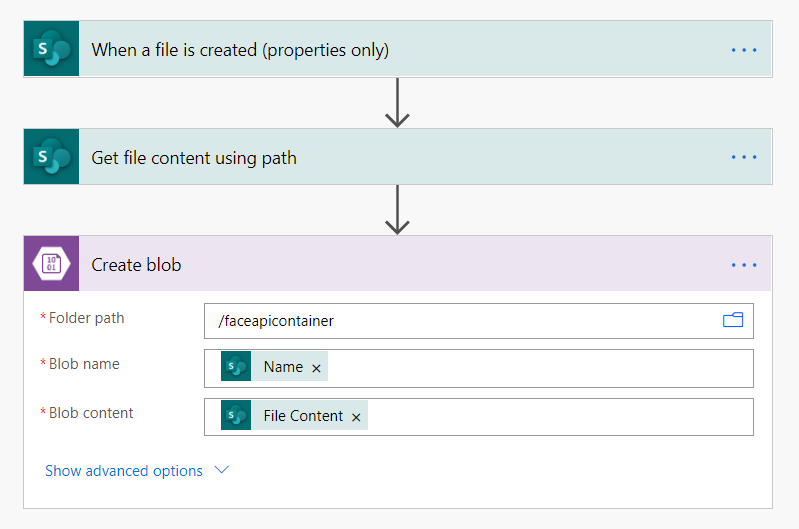
Task: Click the 'Show advanced options' link
Action: 124,471
